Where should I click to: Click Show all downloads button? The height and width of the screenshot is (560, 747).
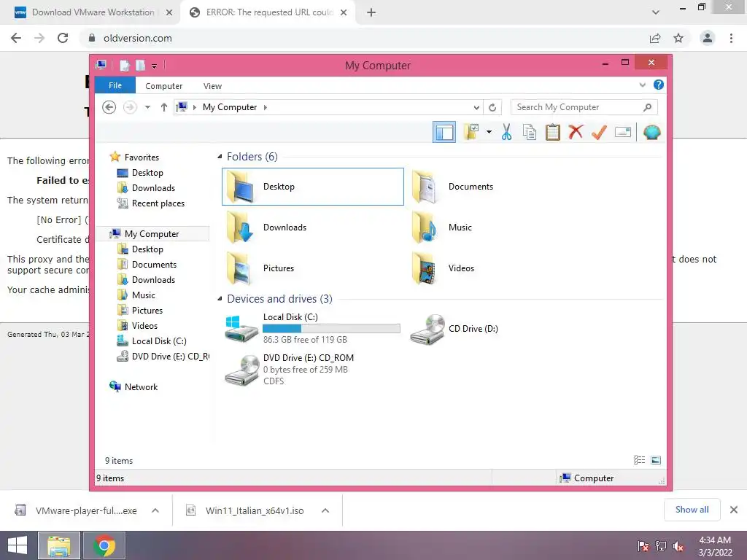pos(692,510)
